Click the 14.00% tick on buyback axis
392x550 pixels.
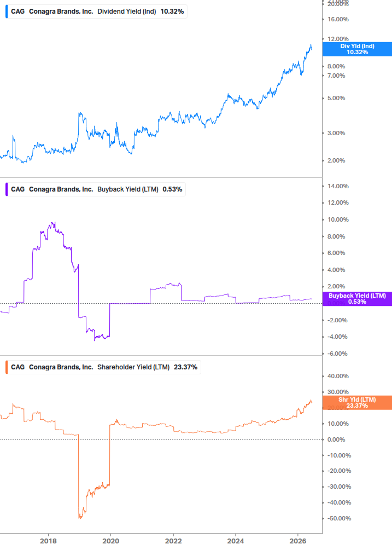pos(338,186)
